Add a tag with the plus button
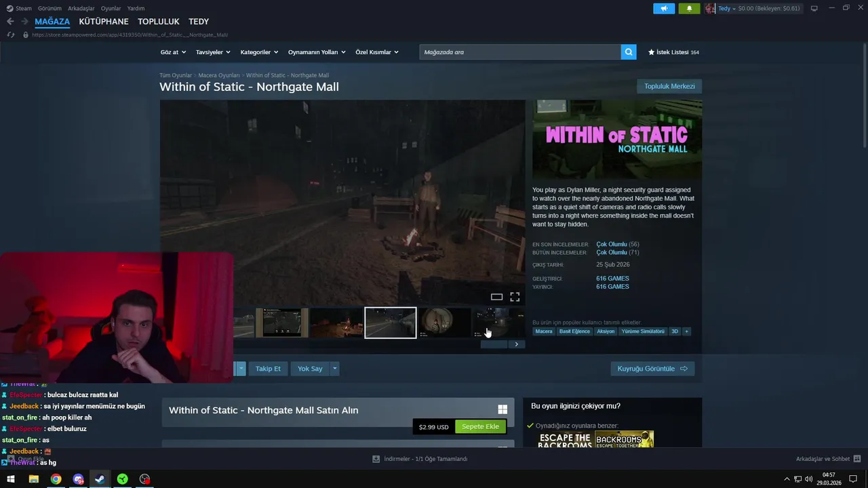Image resolution: width=868 pixels, height=488 pixels. point(686,331)
